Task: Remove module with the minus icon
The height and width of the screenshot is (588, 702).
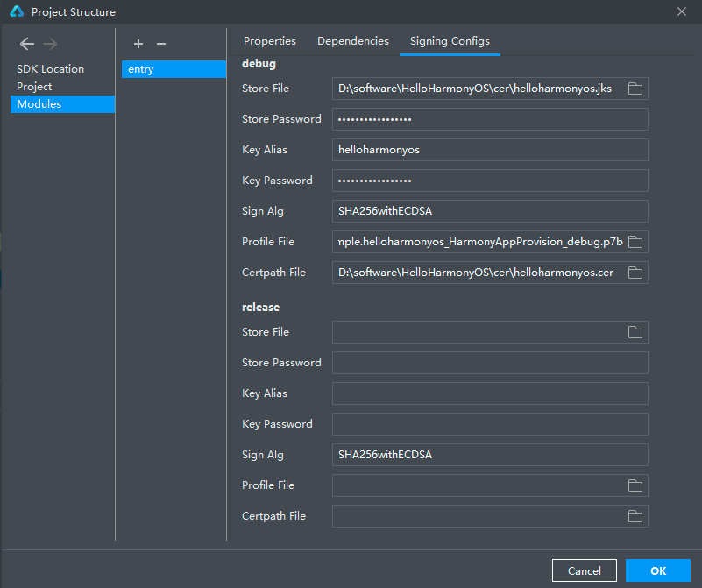Action: [161, 44]
